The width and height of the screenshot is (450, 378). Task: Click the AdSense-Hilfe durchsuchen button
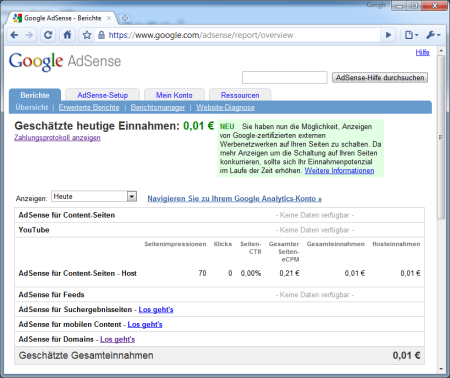coord(380,78)
